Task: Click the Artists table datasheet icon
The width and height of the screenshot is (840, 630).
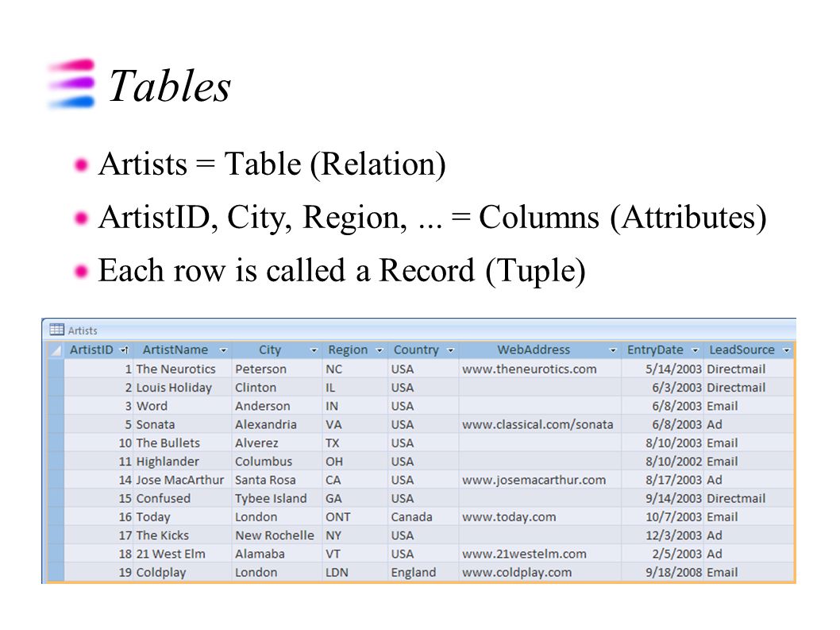Action: pyautogui.click(x=56, y=330)
